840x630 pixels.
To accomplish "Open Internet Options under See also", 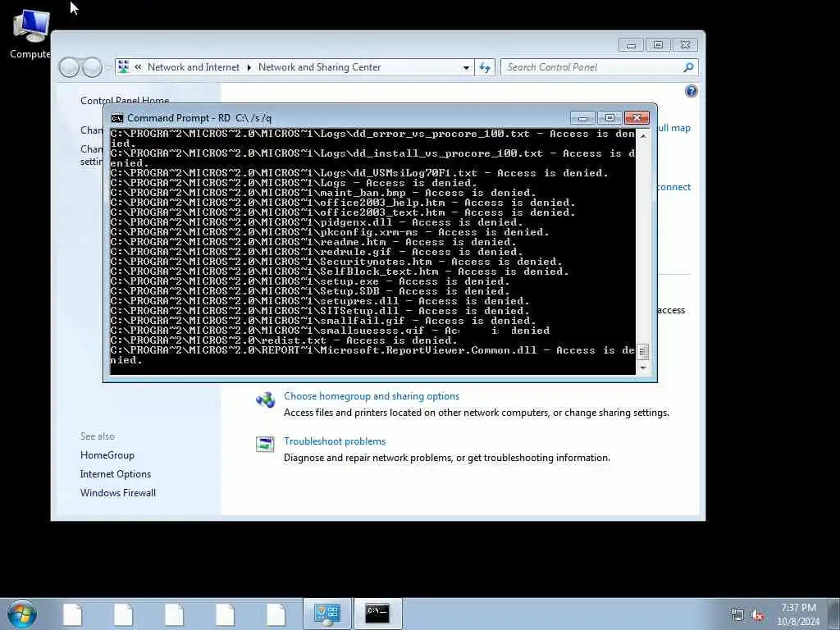I will point(115,474).
